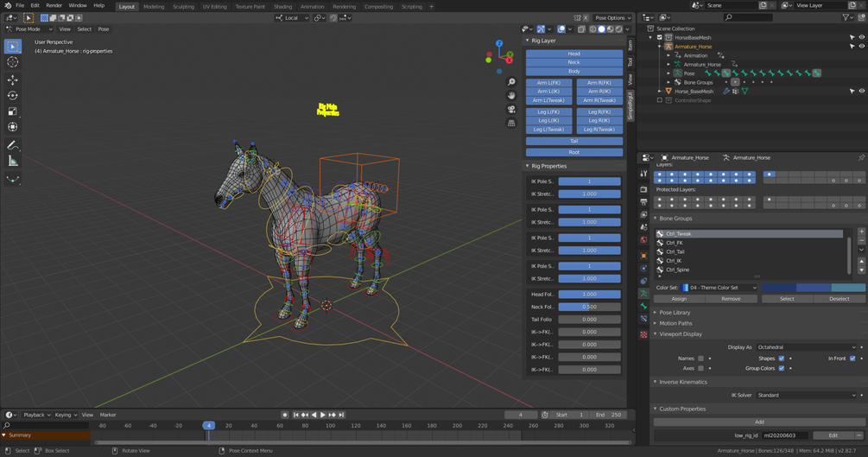Screen dimensions: 868x457
Task: Switch to the Animation workspace tab
Action: point(312,7)
